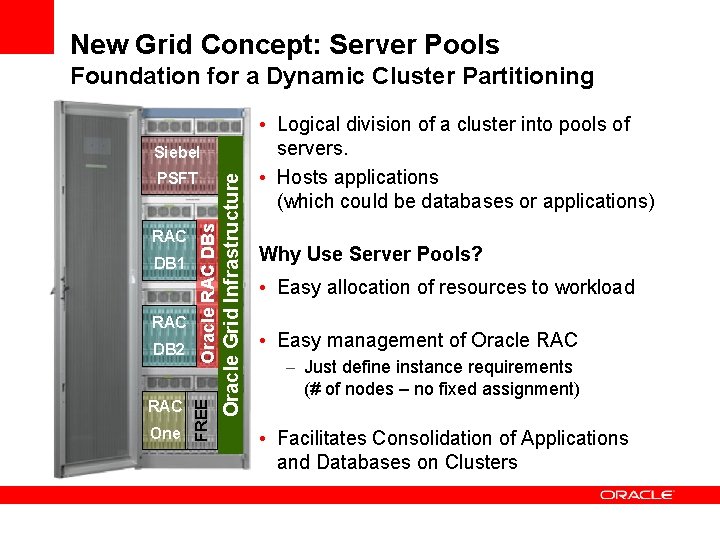Image resolution: width=720 pixels, height=540 pixels.
Task: Select the Siebel PSFT server pool box
Action: click(x=179, y=165)
